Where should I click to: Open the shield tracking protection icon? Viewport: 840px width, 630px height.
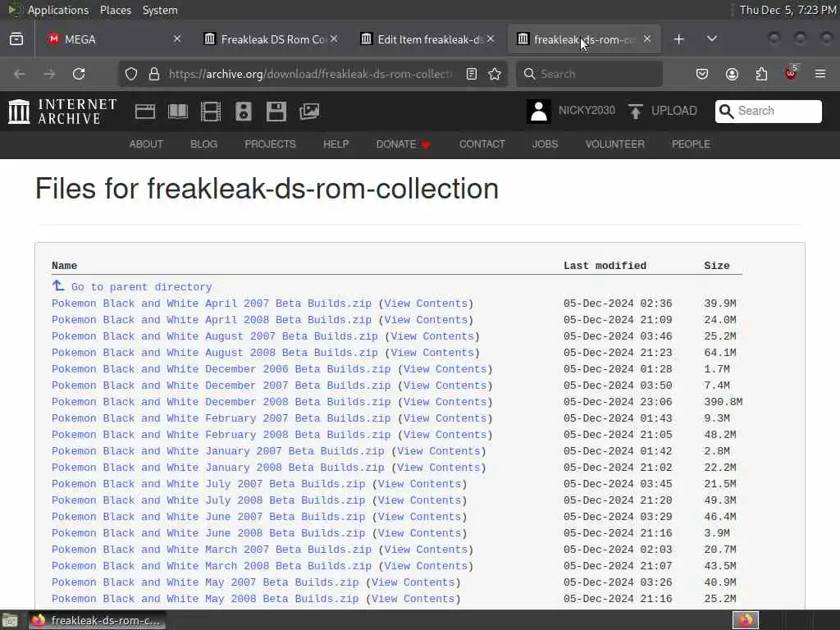(131, 73)
